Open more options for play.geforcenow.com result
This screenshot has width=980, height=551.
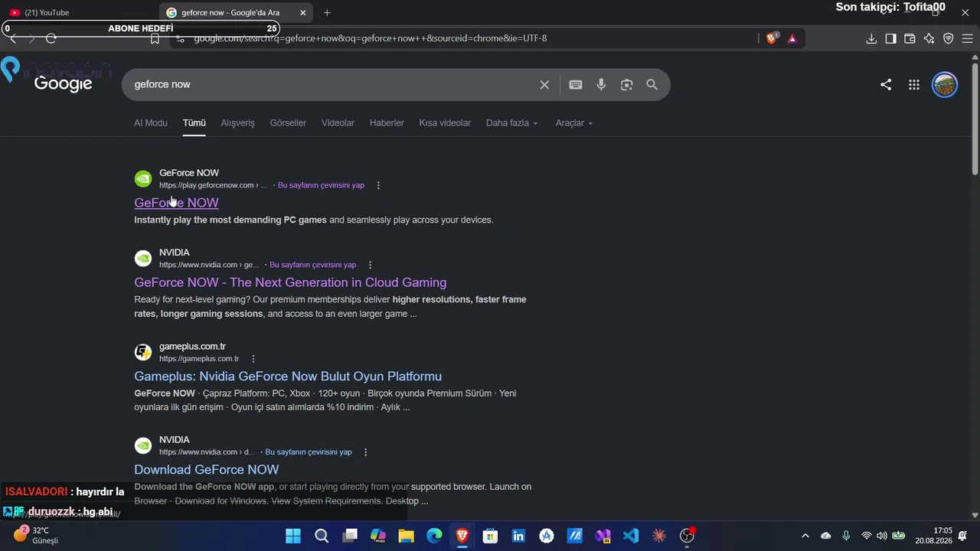378,185
